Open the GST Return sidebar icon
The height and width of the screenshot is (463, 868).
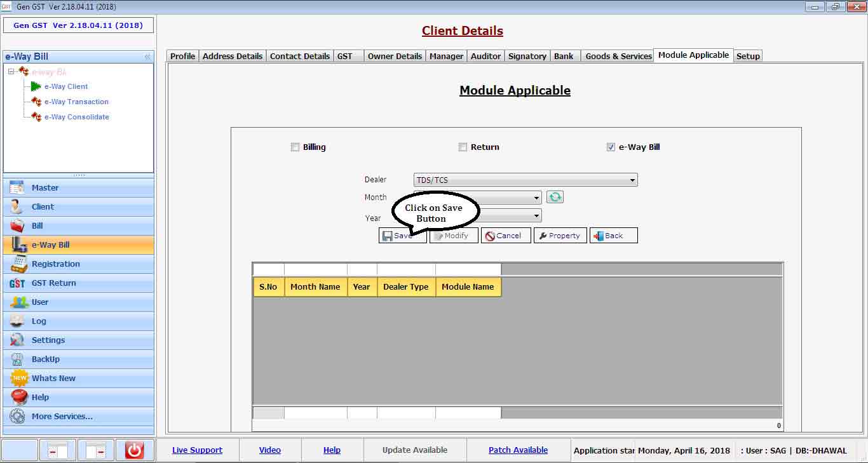pos(17,283)
